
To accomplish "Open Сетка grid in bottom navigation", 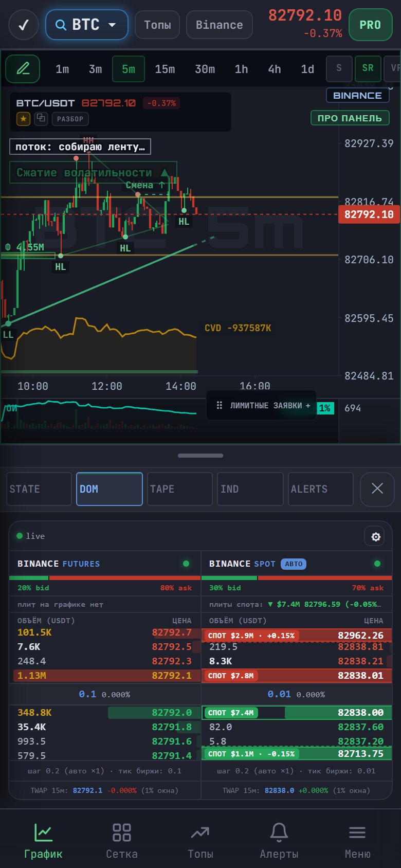I will [122, 841].
